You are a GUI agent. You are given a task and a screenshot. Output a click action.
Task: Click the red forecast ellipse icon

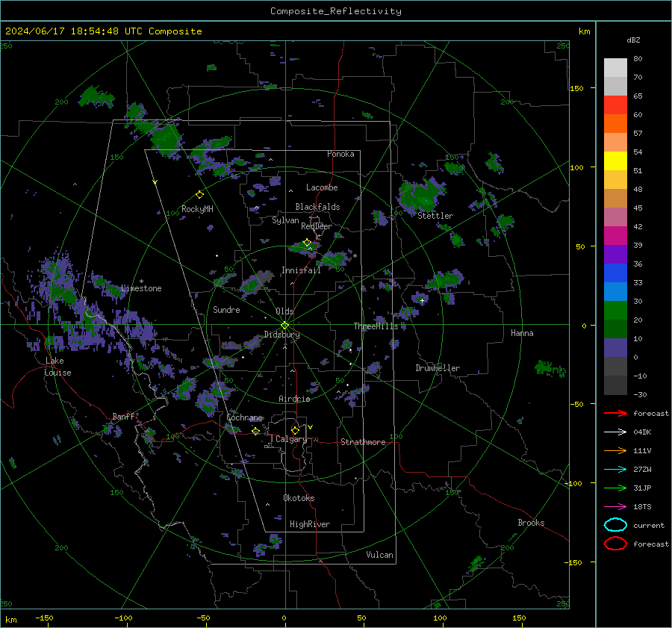615,544
